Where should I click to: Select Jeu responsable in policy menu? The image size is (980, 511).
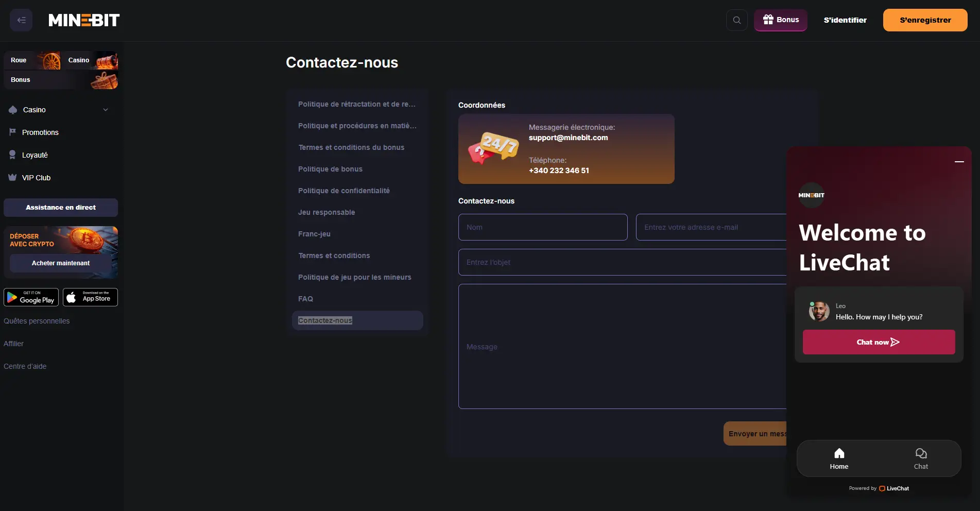pos(326,212)
